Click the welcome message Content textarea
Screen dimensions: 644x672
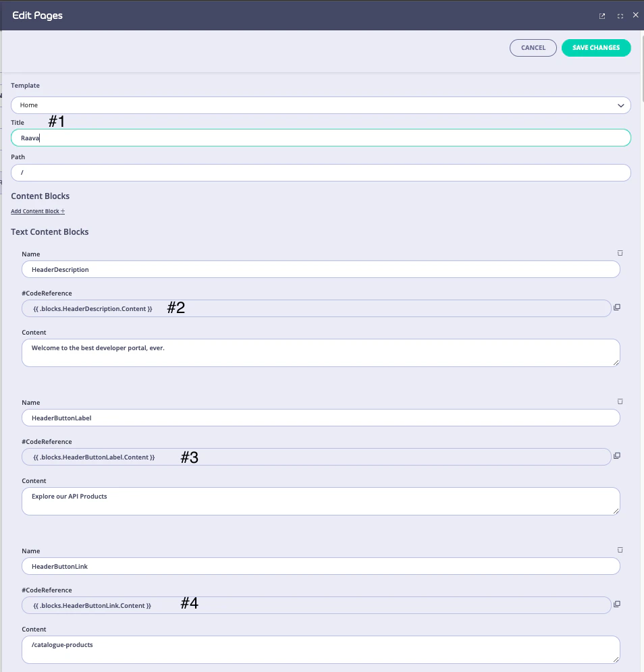(x=321, y=352)
